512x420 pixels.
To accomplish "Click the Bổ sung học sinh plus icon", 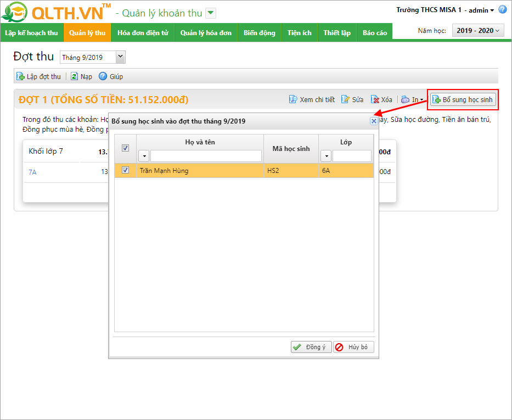I will tap(437, 99).
